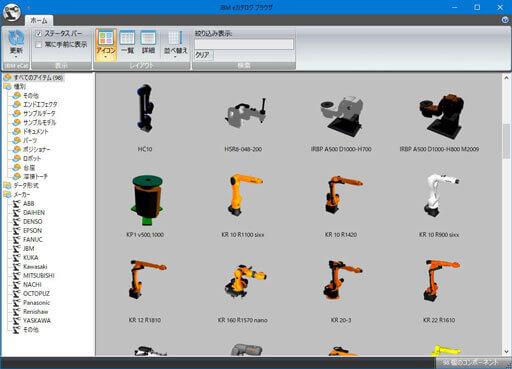Click the クリア button
This screenshot has width=512, height=369.
pyautogui.click(x=203, y=55)
